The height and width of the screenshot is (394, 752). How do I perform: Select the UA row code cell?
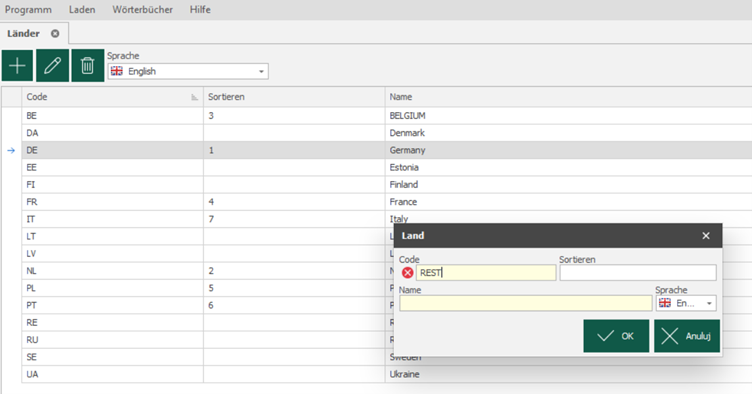[112, 374]
